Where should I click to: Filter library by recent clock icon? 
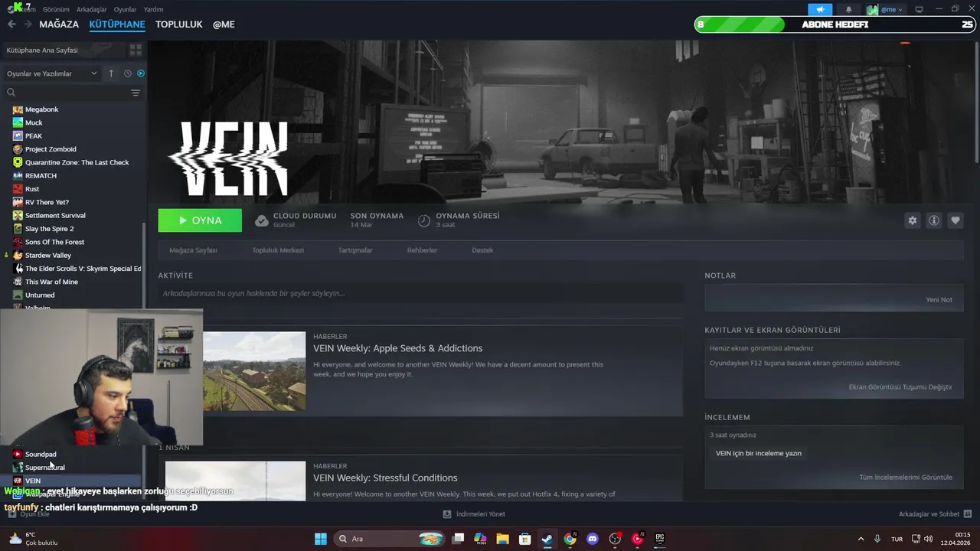[128, 73]
